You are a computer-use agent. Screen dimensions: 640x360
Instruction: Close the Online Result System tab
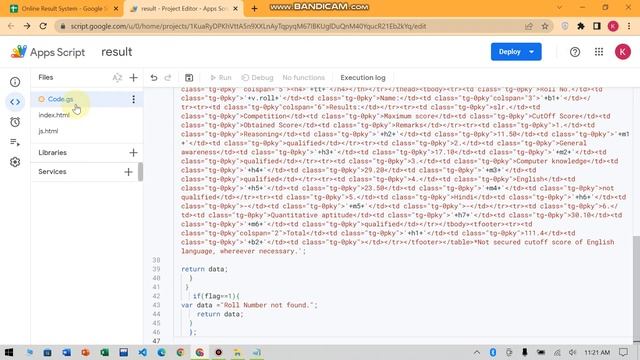coord(116,8)
